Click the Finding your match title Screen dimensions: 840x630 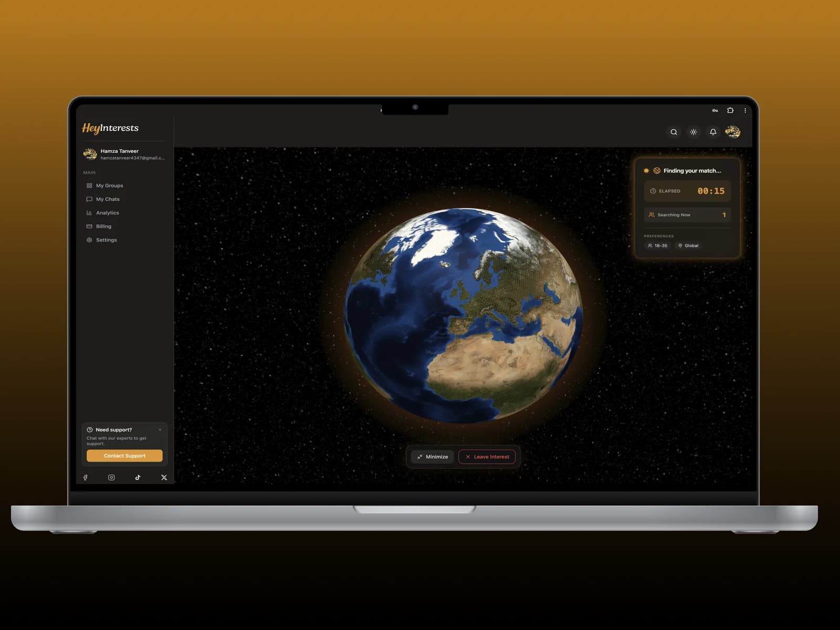[x=692, y=171]
